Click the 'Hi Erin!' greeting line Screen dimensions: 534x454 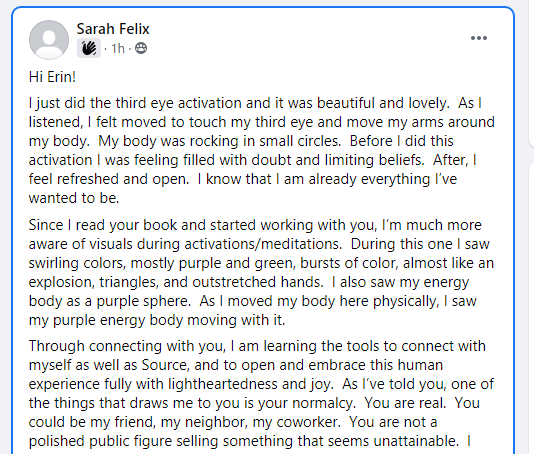coord(52,77)
